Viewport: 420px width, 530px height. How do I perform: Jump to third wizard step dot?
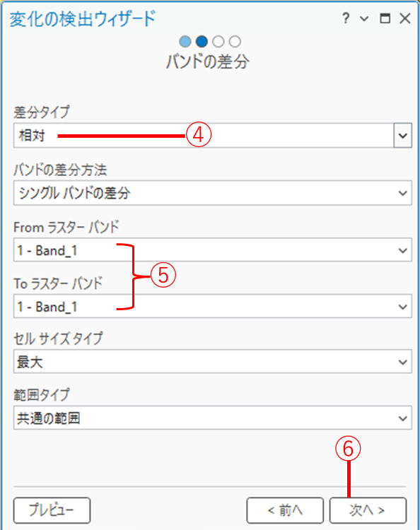pyautogui.click(x=218, y=42)
